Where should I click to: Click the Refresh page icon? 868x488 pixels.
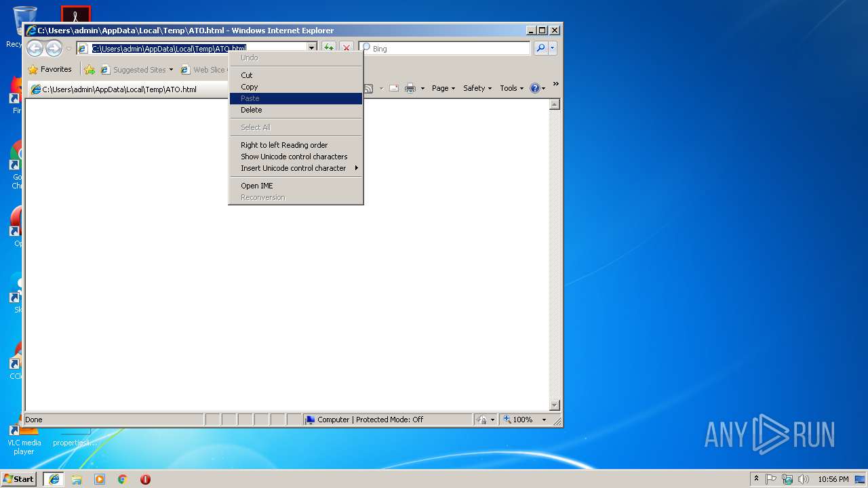click(x=328, y=48)
